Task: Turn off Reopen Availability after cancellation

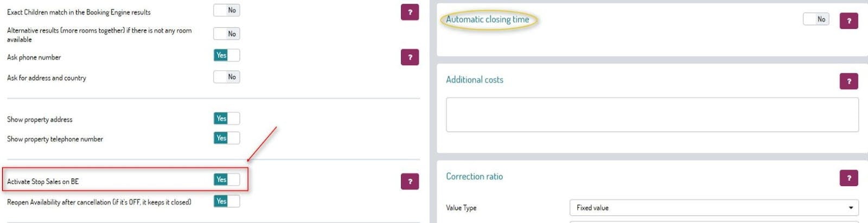Action: tap(227, 201)
